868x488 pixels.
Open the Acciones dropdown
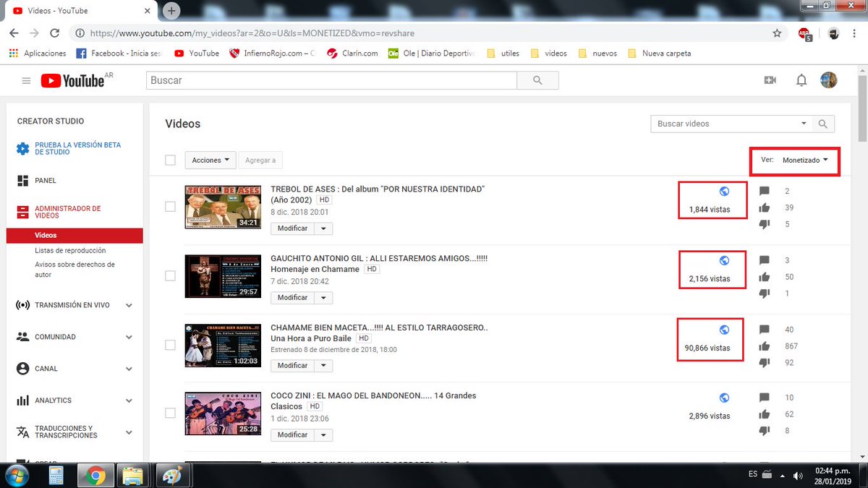(x=211, y=160)
